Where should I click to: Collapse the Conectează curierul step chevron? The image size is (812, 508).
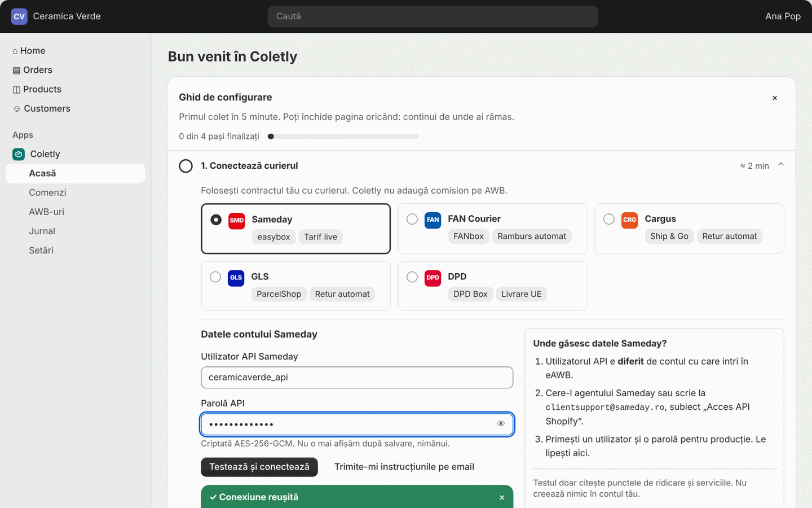(781, 165)
